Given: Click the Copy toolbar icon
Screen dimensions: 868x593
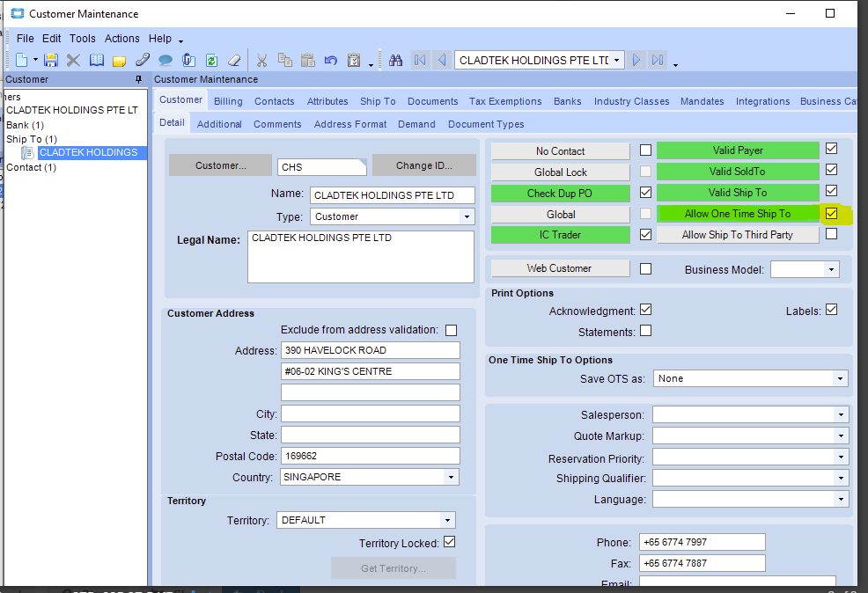Looking at the screenshot, I should click(x=285, y=60).
